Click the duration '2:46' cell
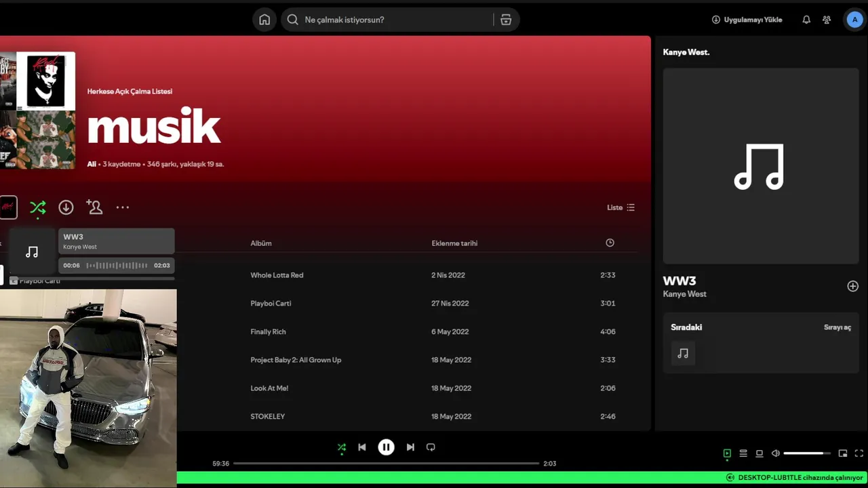The image size is (868, 488). [x=608, y=417]
